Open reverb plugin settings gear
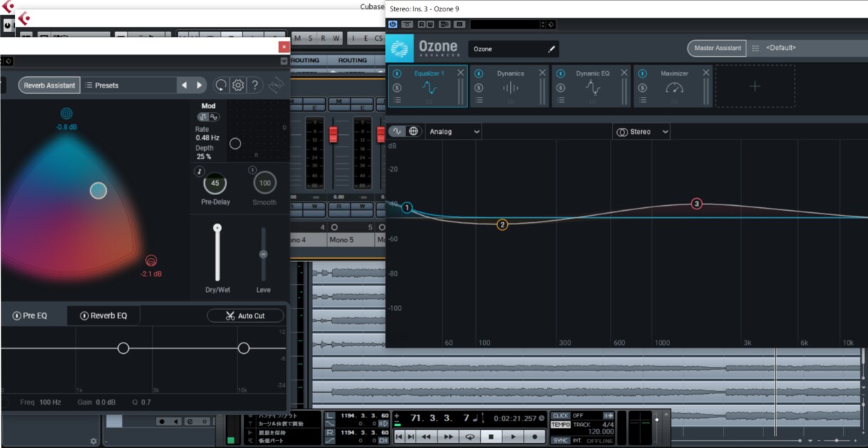This screenshot has width=868, height=448. (x=238, y=85)
